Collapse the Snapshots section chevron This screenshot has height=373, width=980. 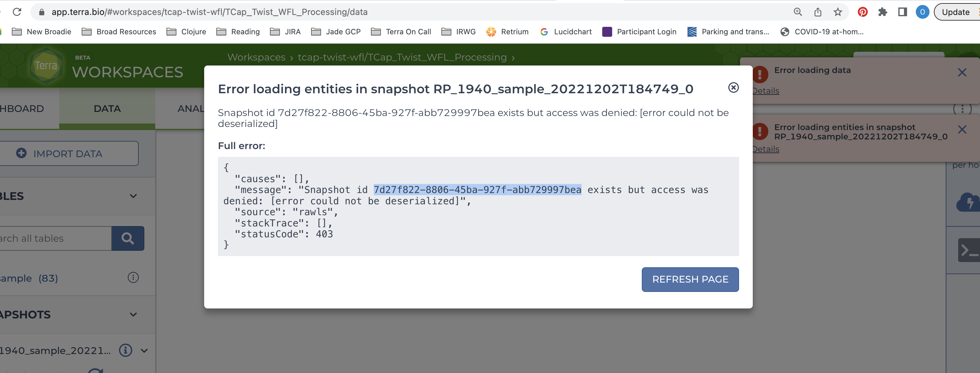pos(133,314)
